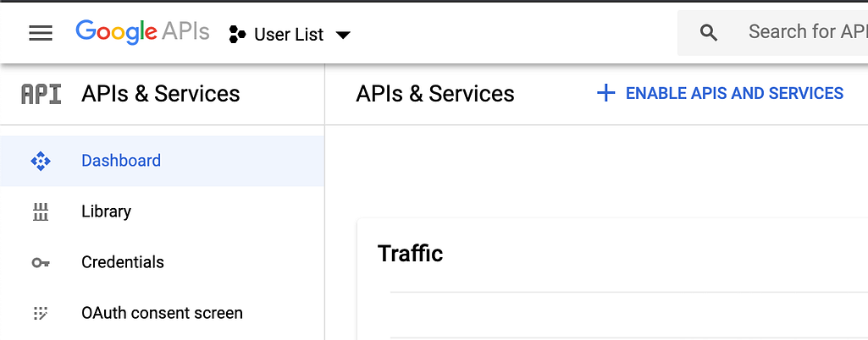Click the search magnifier icon
The height and width of the screenshot is (340, 868).
tap(709, 33)
